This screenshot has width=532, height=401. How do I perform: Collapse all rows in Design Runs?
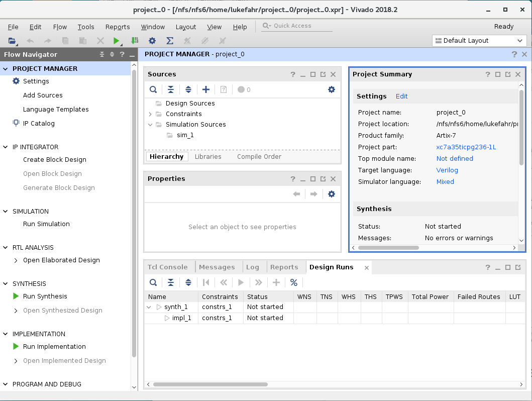pos(171,282)
